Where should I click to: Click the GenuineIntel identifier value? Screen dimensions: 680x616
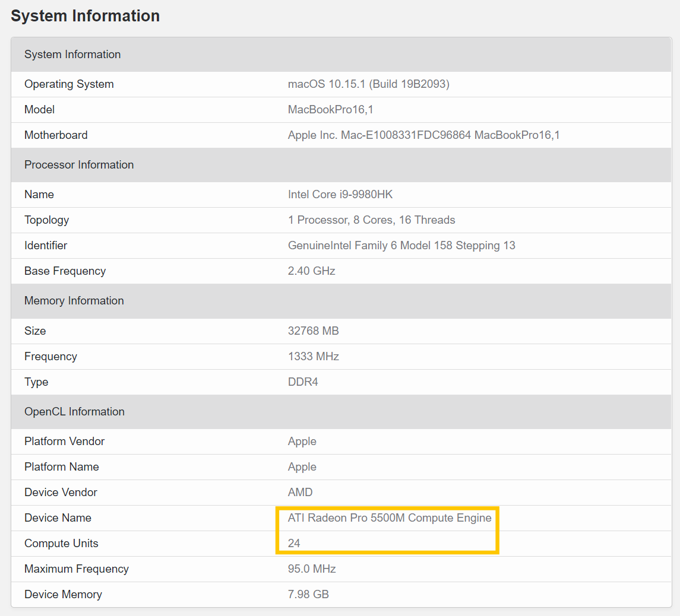tap(401, 246)
